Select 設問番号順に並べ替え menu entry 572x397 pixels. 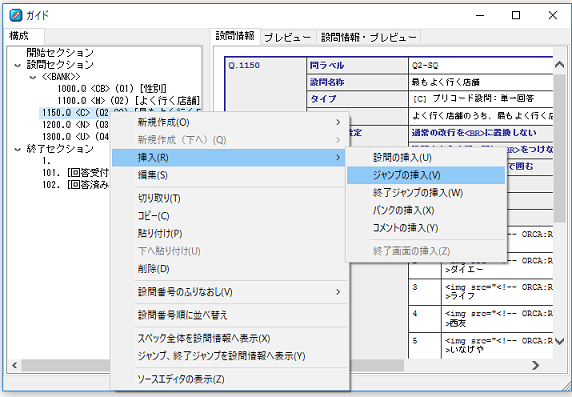[230, 315]
